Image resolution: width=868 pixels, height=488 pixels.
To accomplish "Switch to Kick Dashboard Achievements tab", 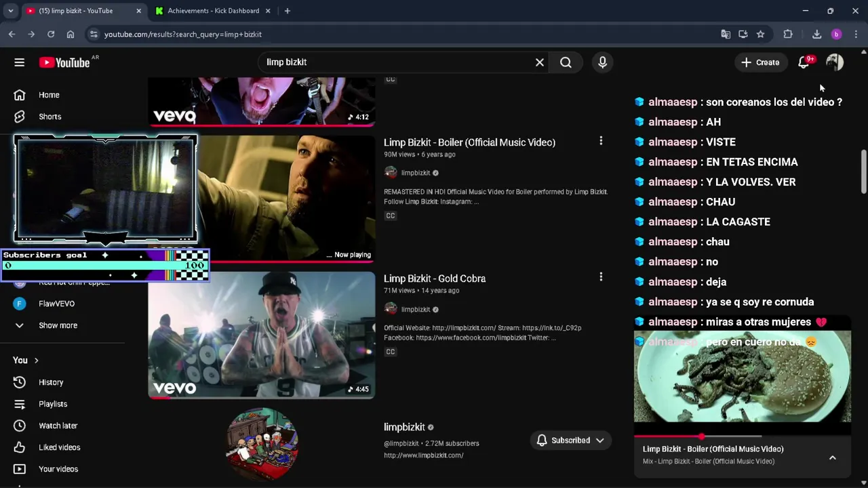I will coord(213,11).
